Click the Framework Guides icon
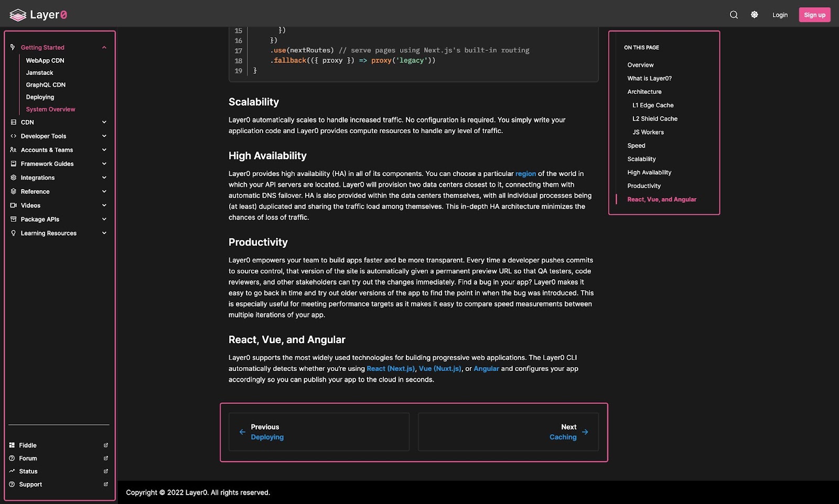This screenshot has width=839, height=504. click(x=13, y=163)
